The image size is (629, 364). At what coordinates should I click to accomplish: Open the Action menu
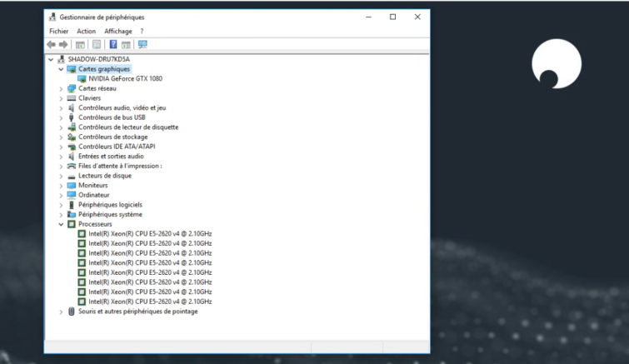click(87, 31)
